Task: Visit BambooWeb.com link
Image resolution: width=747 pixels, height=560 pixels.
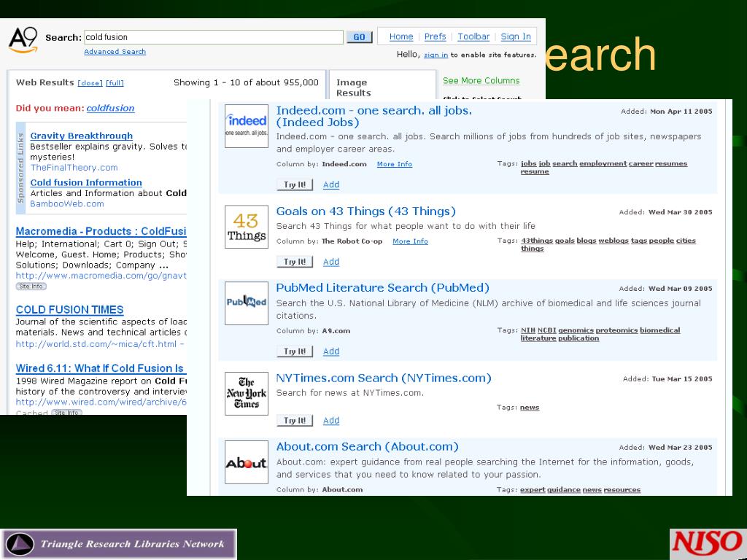Action: click(x=66, y=204)
